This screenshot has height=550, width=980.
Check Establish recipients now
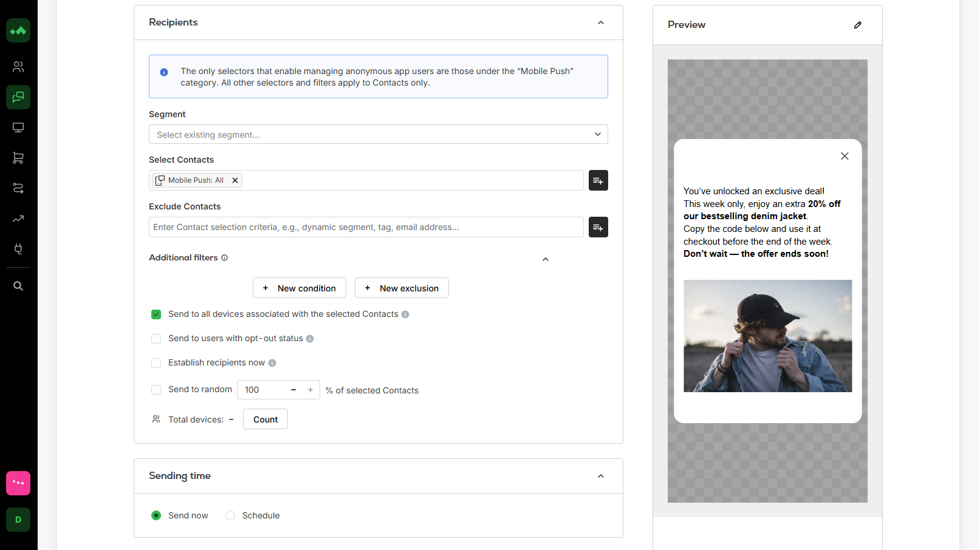click(156, 363)
